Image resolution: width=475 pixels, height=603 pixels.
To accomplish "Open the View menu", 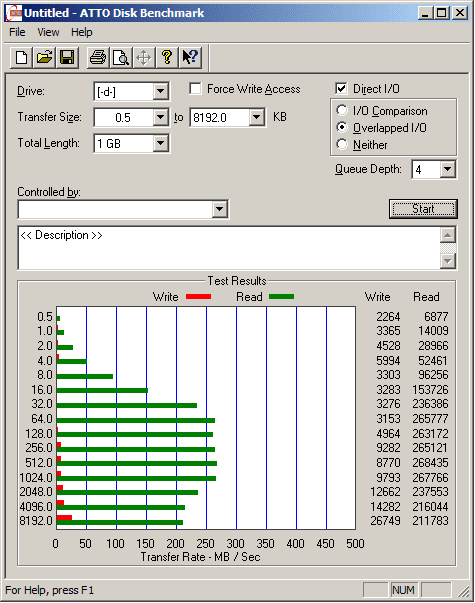I will click(48, 32).
